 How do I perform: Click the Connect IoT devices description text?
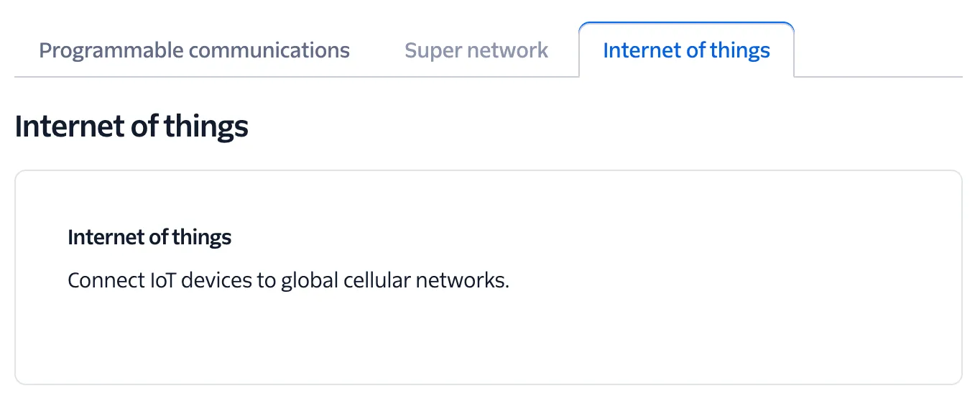[288, 280]
